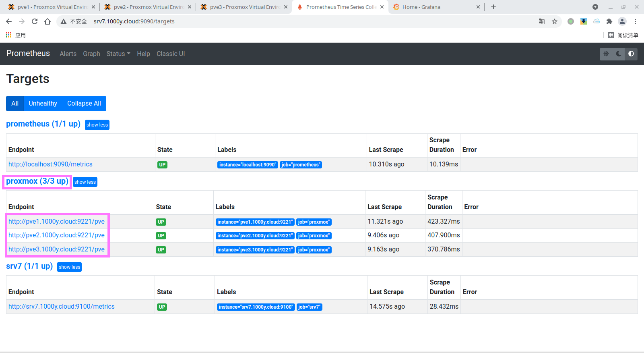644x353 pixels.
Task: Click the address bar URL field
Action: pyautogui.click(x=282, y=21)
